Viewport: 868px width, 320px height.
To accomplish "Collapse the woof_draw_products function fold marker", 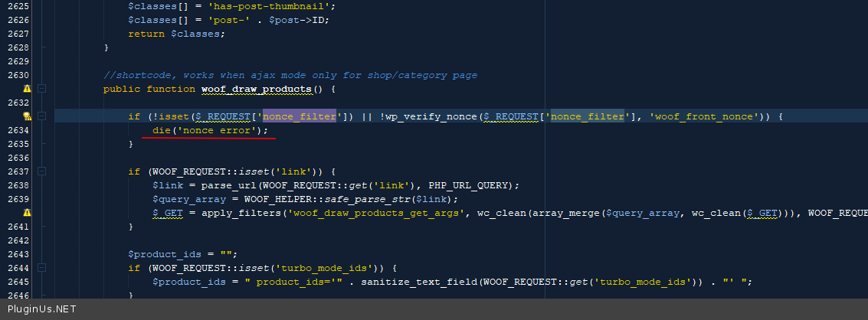I will 41,89.
